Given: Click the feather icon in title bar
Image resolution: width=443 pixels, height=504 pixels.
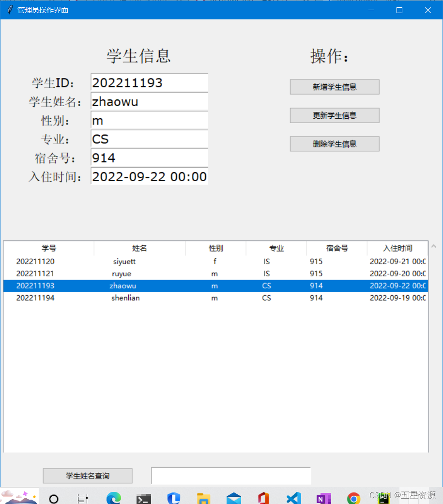Looking at the screenshot, I should 10,10.
